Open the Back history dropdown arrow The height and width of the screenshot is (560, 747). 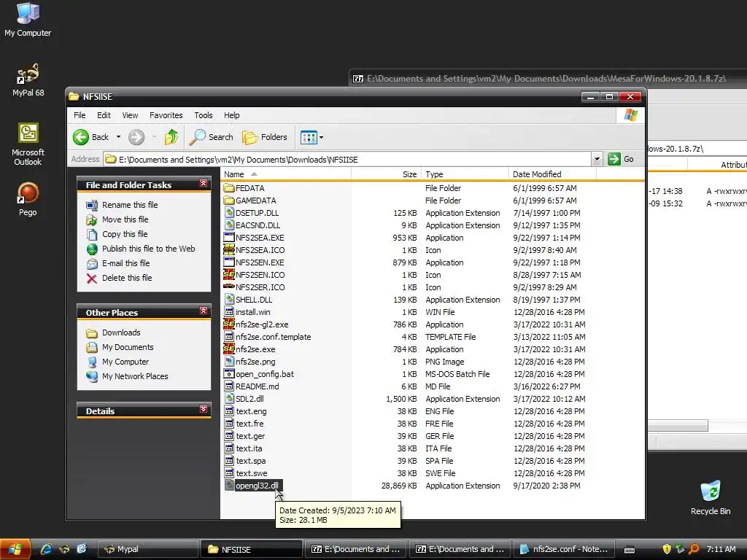[x=118, y=137]
